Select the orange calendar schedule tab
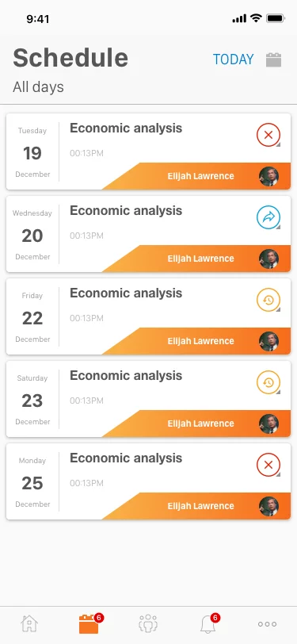The width and height of the screenshot is (297, 644). pyautogui.click(x=89, y=624)
